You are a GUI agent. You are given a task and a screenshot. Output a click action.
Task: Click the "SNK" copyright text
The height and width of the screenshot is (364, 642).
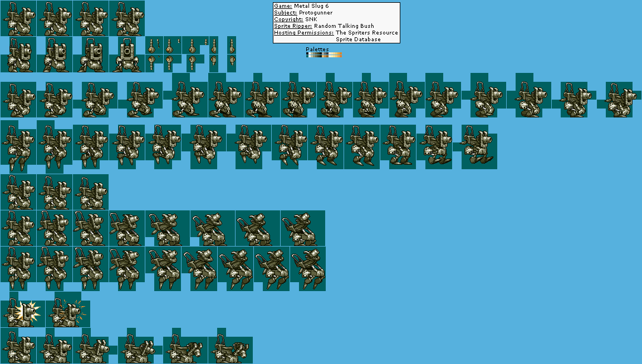(x=311, y=19)
